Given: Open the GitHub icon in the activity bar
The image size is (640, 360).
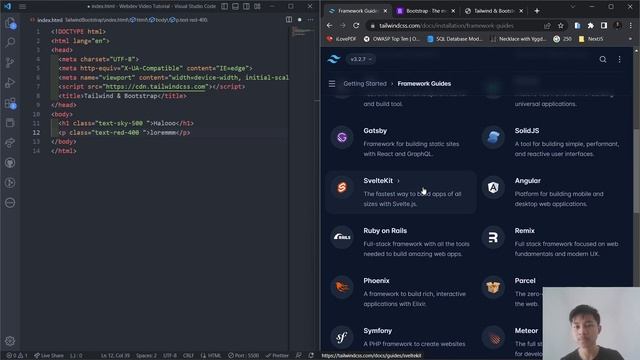Looking at the screenshot, I should pos(11,163).
